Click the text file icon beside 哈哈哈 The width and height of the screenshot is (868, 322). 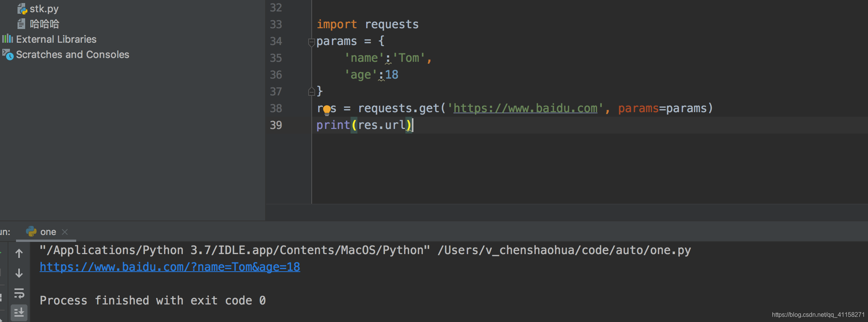22,24
